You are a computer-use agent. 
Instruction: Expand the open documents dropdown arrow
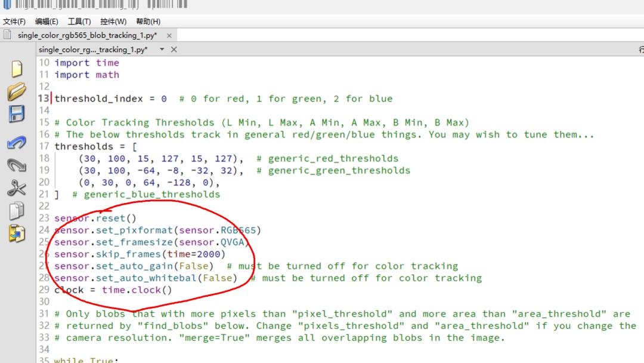[162, 50]
